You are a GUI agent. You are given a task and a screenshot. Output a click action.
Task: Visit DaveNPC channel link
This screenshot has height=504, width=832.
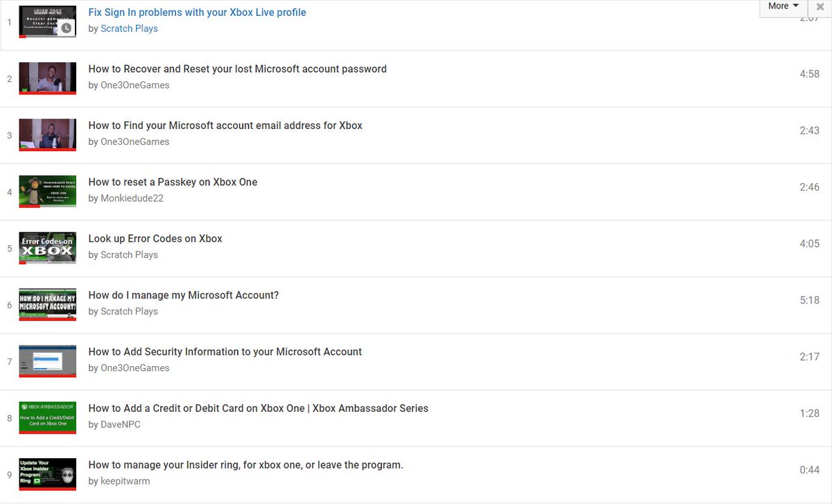(x=121, y=425)
